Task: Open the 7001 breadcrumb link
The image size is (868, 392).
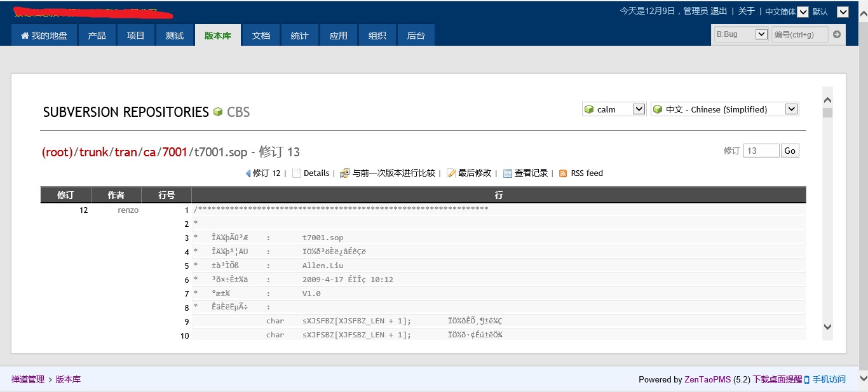Action: [175, 152]
